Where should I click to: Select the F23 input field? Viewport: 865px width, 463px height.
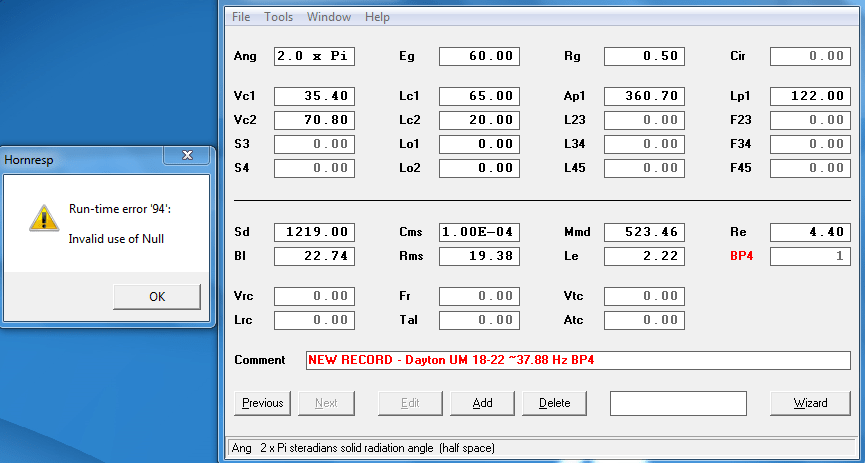click(810, 120)
